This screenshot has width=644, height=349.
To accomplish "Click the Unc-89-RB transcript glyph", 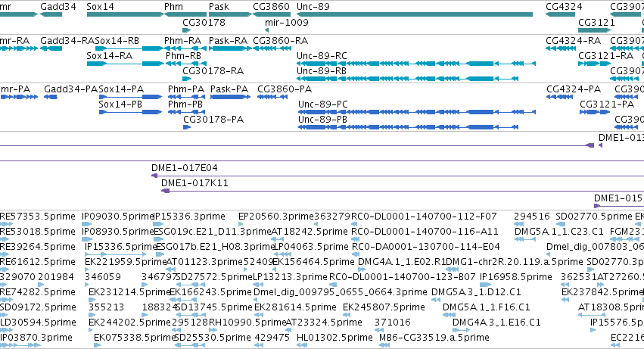I will pyautogui.click(x=407, y=79).
